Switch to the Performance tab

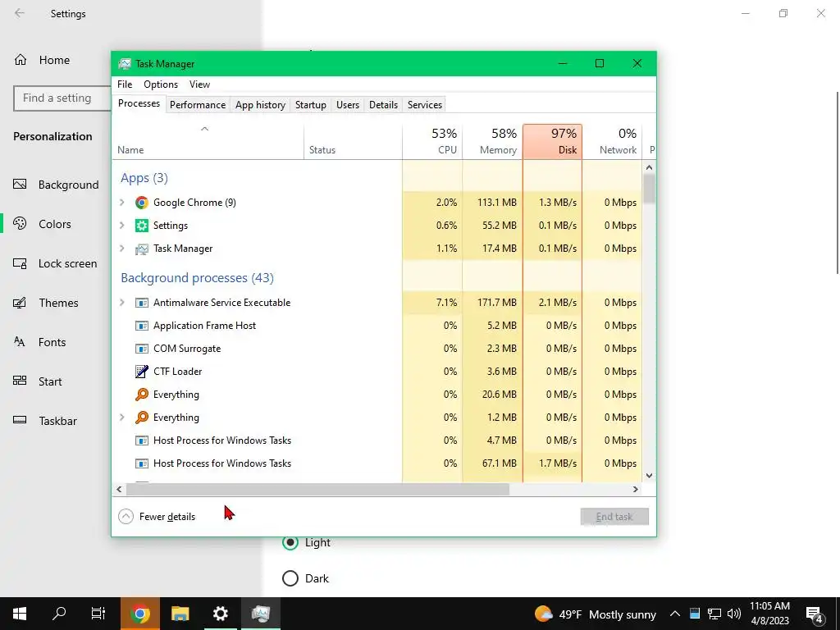coord(198,105)
